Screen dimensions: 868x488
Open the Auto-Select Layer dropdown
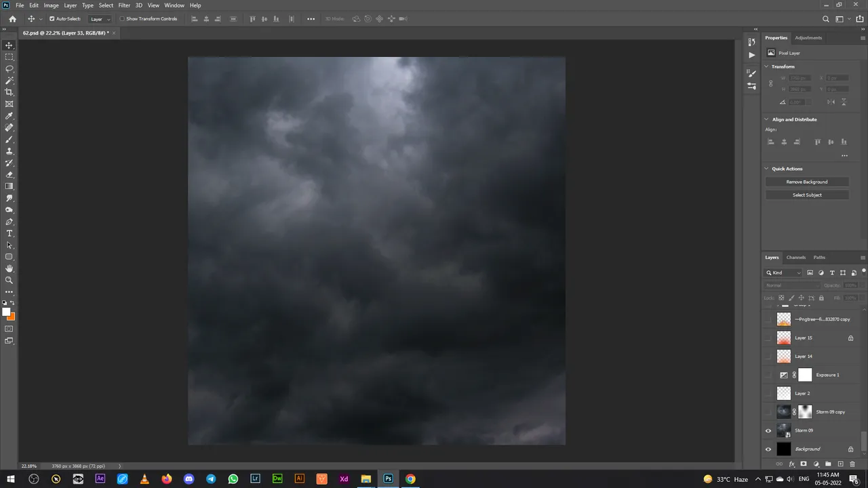100,19
